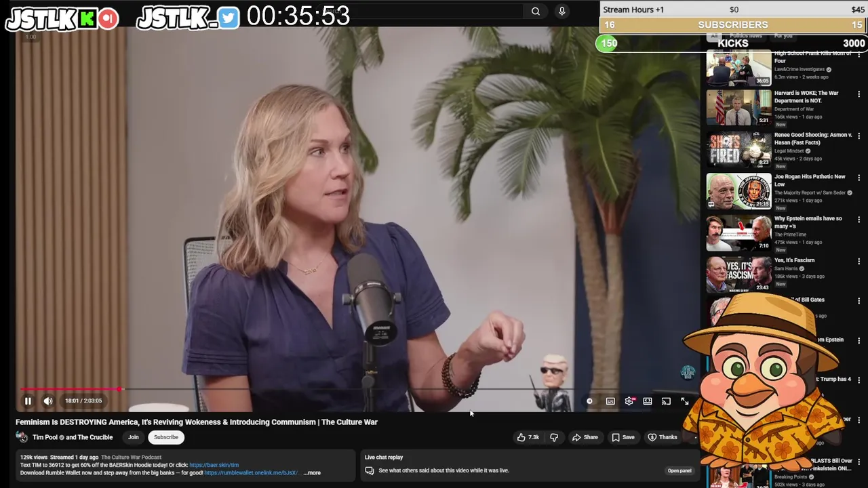Open the live chat replay panel

click(679, 470)
